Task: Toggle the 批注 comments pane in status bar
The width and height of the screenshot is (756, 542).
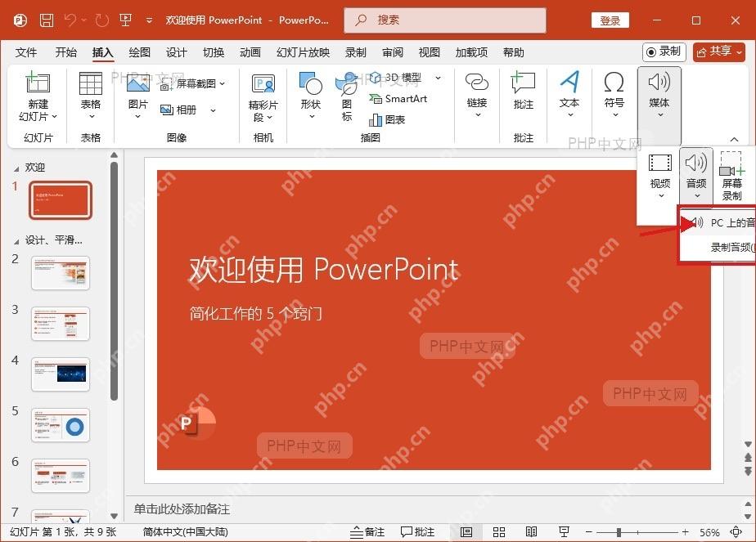Action: point(417,532)
